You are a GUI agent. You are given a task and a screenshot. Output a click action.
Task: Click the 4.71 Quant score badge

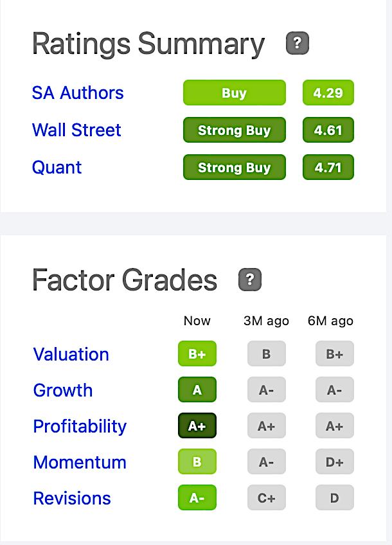(328, 167)
